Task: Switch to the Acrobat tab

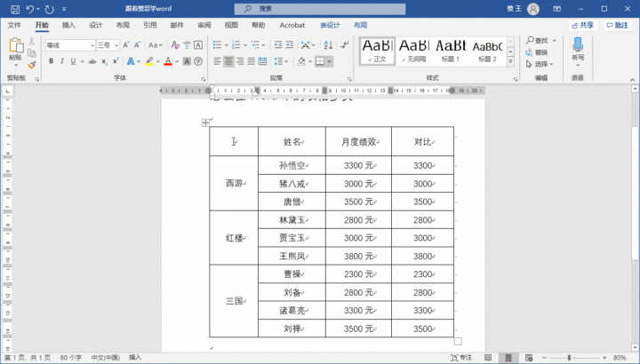Action: tap(292, 25)
